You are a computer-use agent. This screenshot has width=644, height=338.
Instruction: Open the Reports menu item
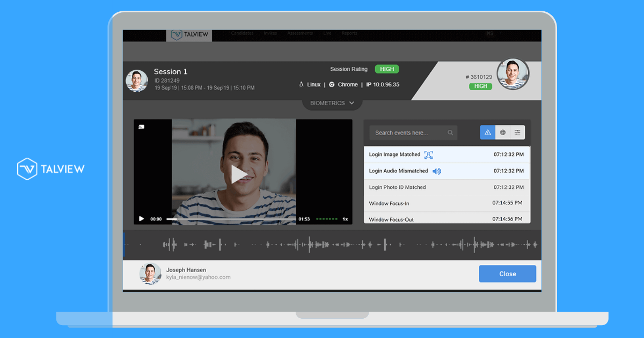click(349, 33)
